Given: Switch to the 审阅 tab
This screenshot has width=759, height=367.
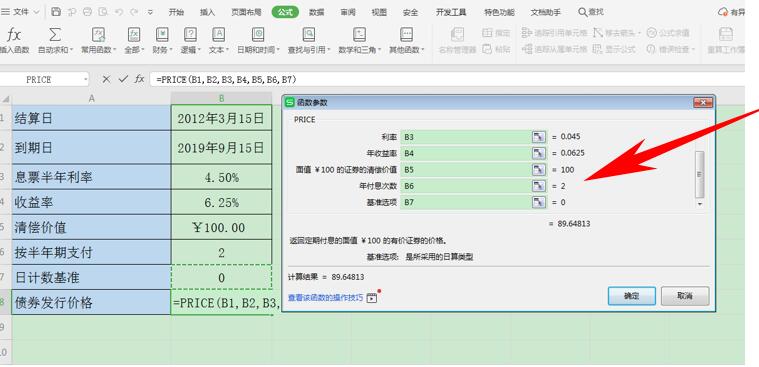Looking at the screenshot, I should 348,13.
